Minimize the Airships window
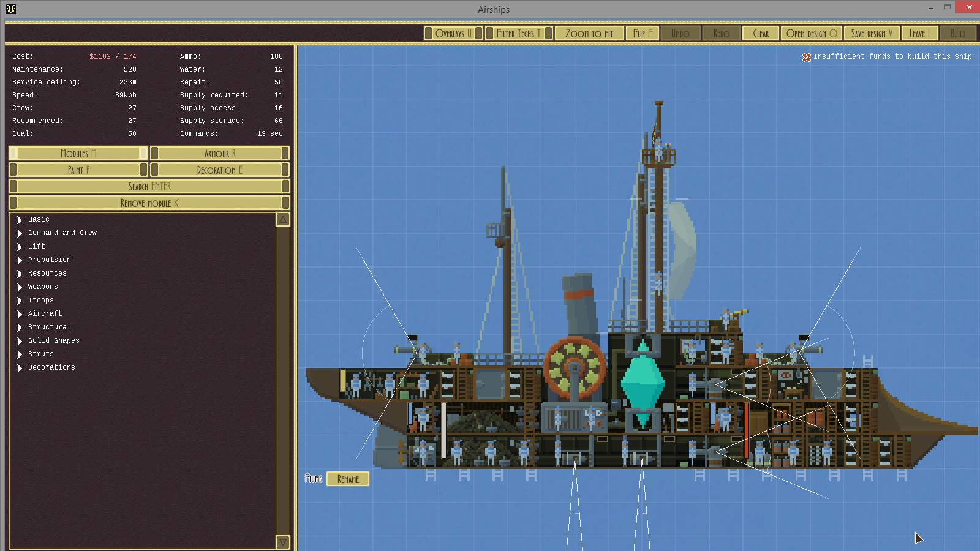The width and height of the screenshot is (980, 551). coord(931,8)
